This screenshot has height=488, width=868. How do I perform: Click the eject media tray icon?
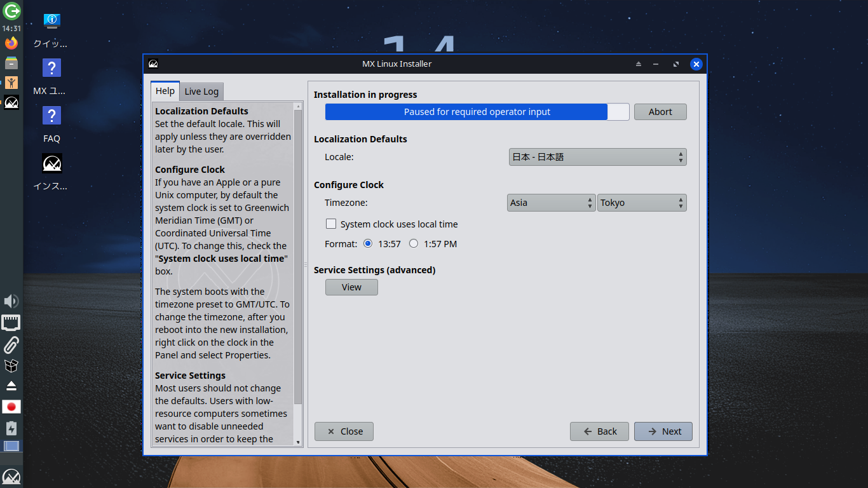tap(11, 386)
